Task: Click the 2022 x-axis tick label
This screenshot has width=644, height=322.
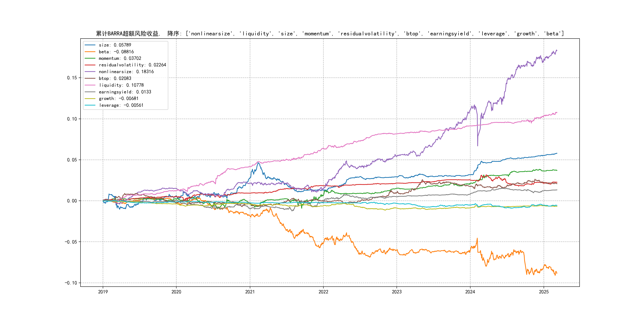Action: pyautogui.click(x=323, y=292)
